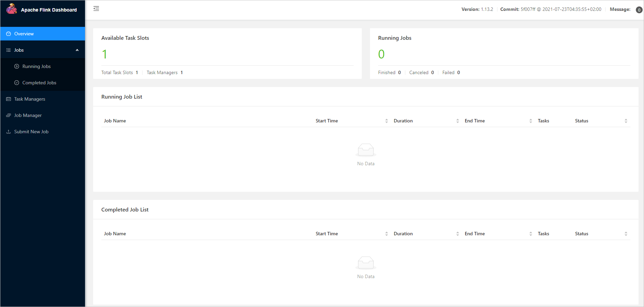Click the Job Manager icon
This screenshot has height=307, width=644.
[x=9, y=115]
